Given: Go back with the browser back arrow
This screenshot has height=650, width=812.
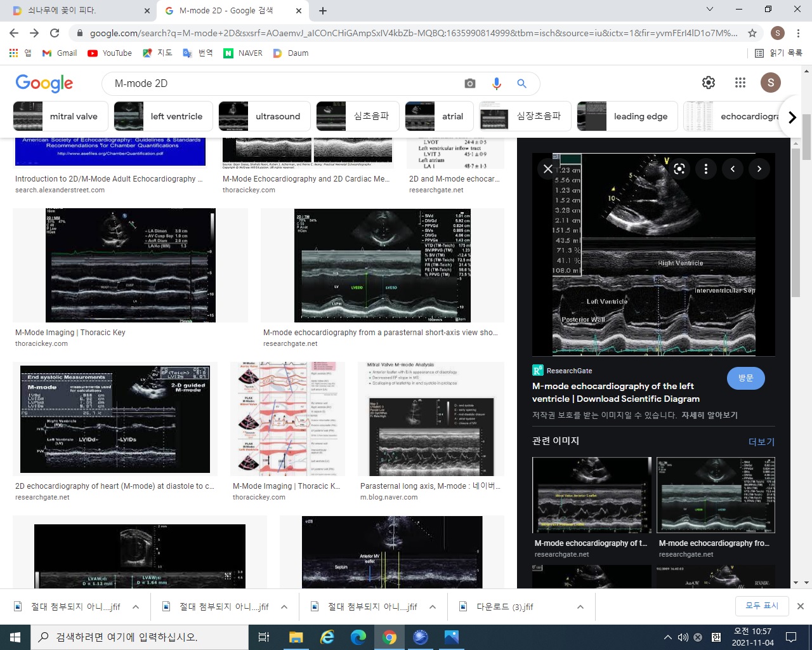Looking at the screenshot, I should click(14, 33).
